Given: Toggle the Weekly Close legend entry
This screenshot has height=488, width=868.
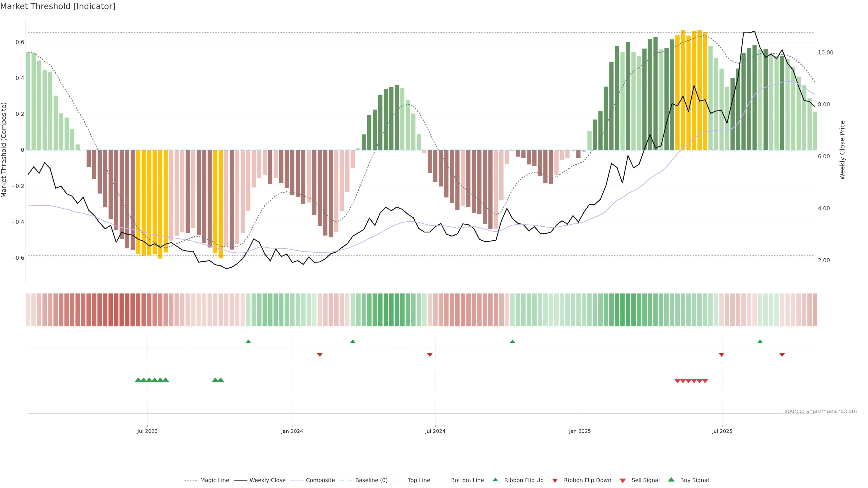Looking at the screenshot, I should [267, 480].
